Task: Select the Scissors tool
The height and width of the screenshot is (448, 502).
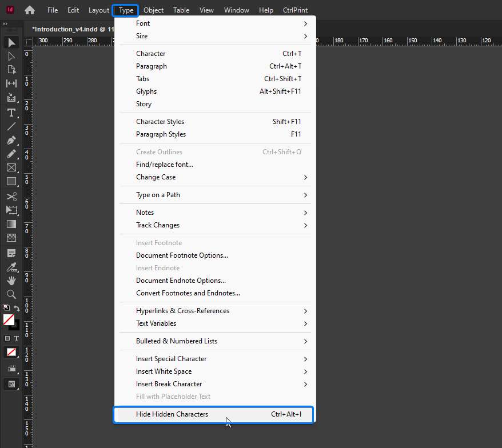Action: [11, 197]
